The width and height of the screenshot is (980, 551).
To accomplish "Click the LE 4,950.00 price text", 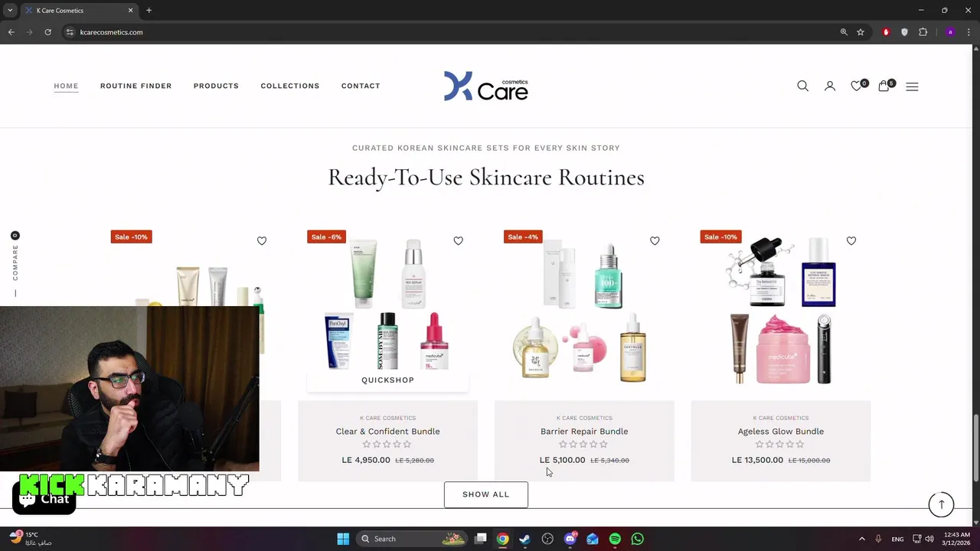I will click(x=366, y=460).
